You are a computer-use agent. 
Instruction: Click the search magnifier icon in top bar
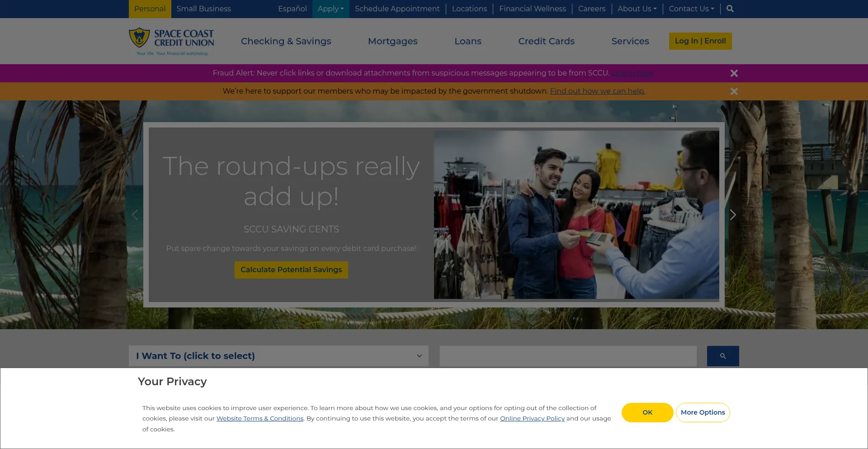[730, 9]
